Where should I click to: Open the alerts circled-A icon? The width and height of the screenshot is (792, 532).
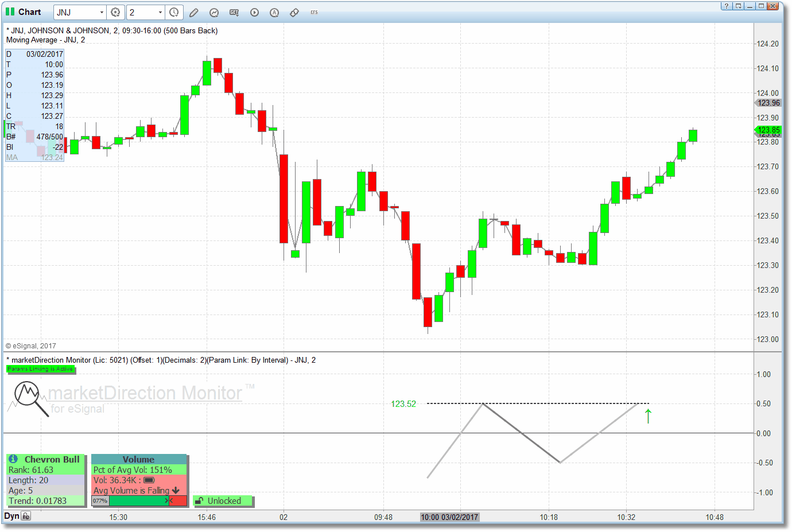coord(274,12)
